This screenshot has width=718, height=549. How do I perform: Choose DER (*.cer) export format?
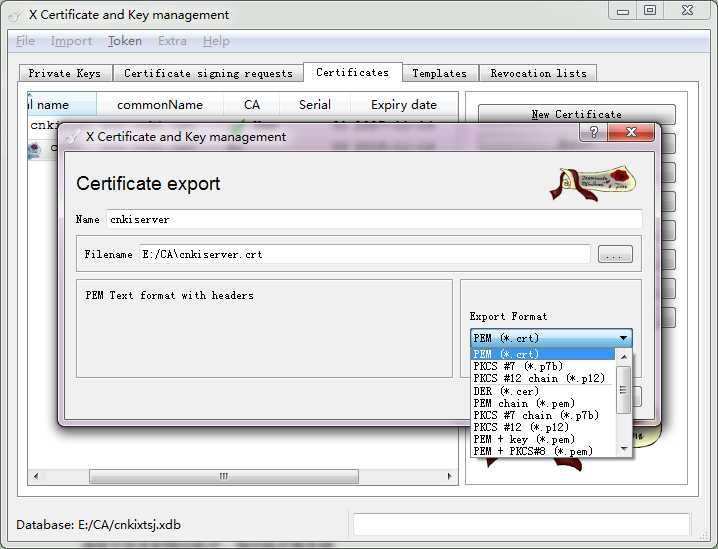point(543,391)
